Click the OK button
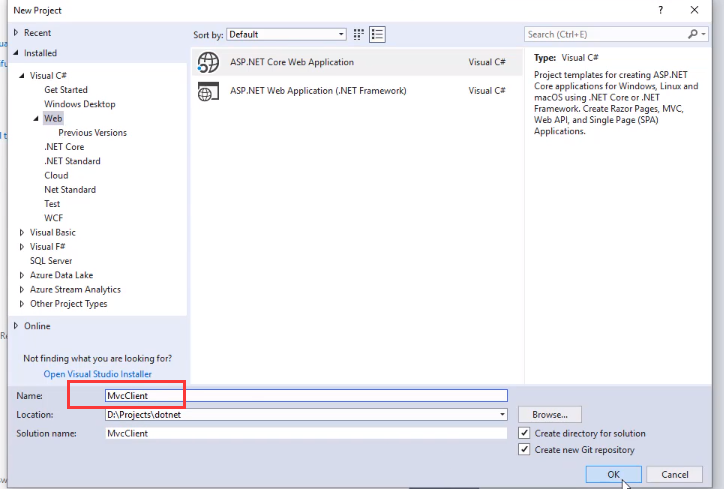Image resolution: width=724 pixels, height=489 pixels. click(x=614, y=475)
